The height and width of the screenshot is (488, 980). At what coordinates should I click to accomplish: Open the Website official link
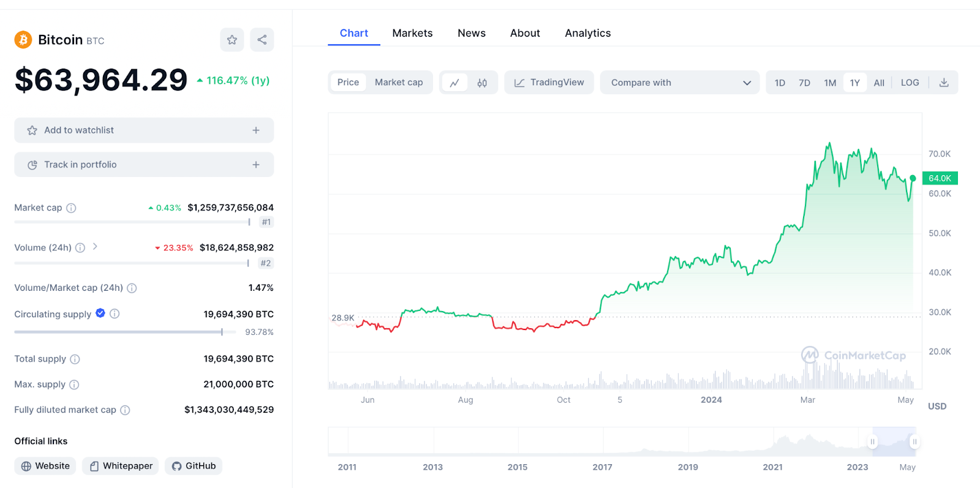[x=45, y=466]
